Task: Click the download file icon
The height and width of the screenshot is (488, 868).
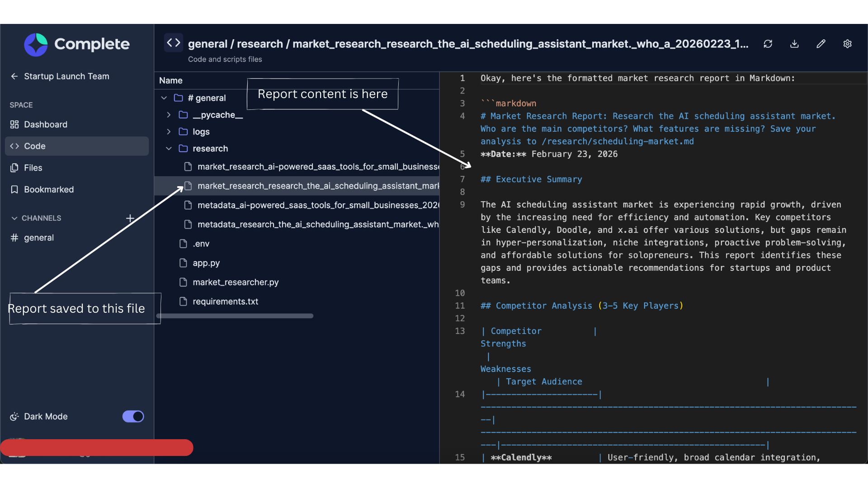Action: tap(794, 44)
